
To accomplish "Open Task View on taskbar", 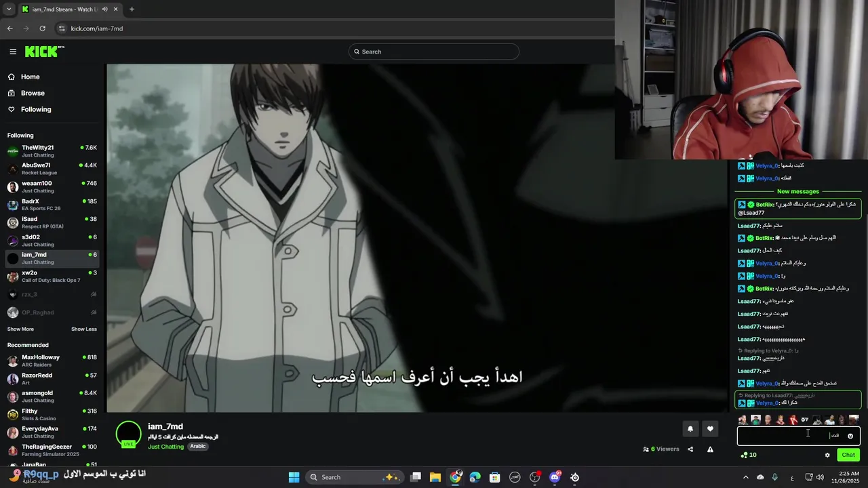I will 416,477.
